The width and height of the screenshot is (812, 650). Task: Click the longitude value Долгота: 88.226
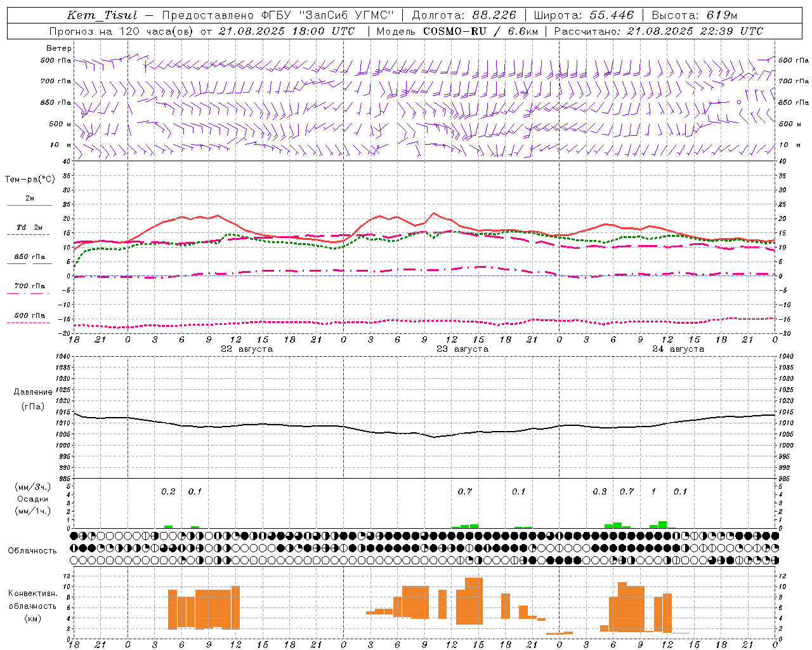click(464, 15)
